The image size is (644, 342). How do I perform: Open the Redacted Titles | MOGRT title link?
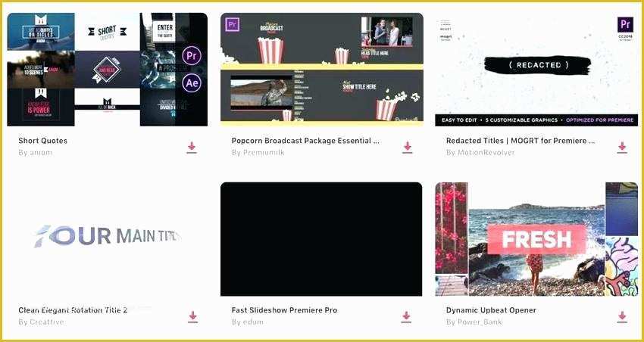[521, 141]
